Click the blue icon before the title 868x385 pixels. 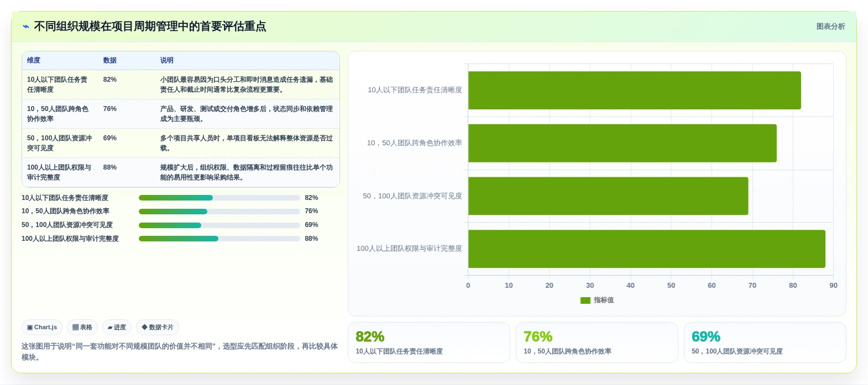coord(26,27)
